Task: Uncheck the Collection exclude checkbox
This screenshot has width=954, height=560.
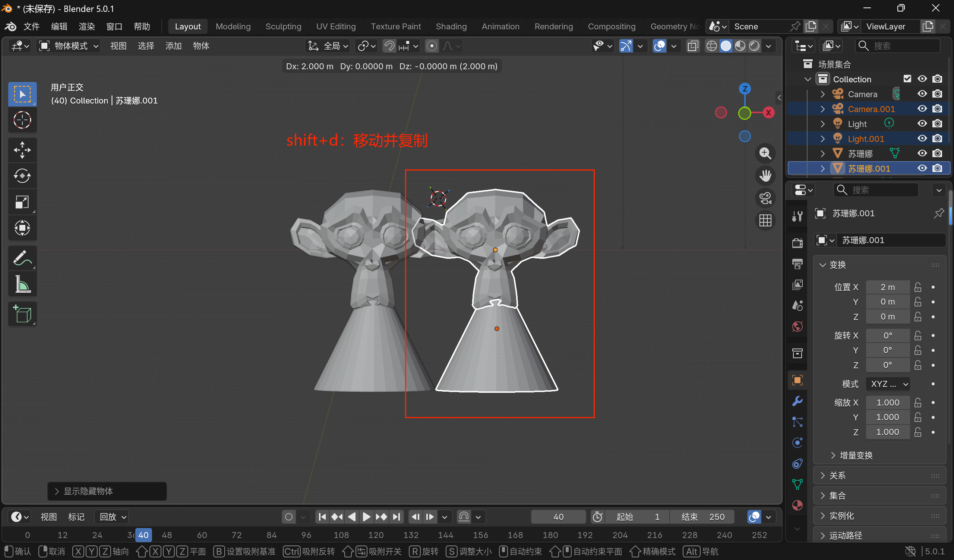Action: click(907, 79)
